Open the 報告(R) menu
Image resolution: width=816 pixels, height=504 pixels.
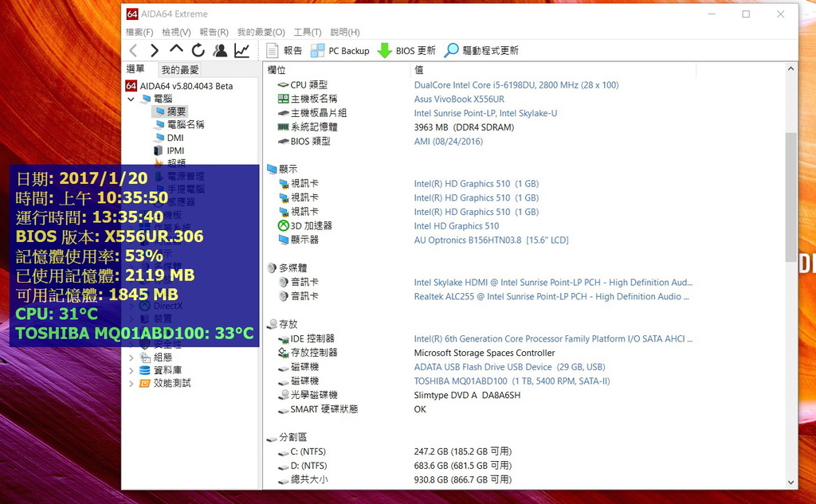214,33
